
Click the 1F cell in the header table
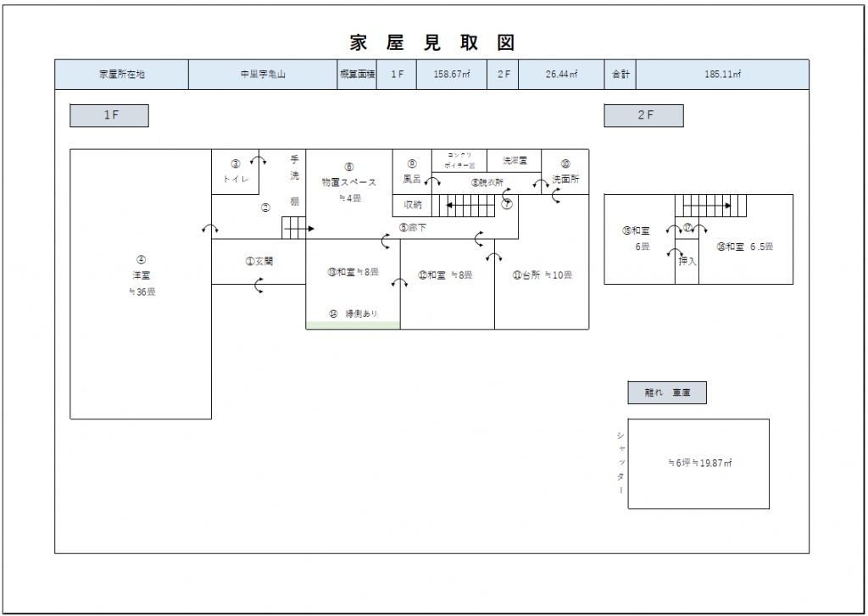tap(397, 75)
